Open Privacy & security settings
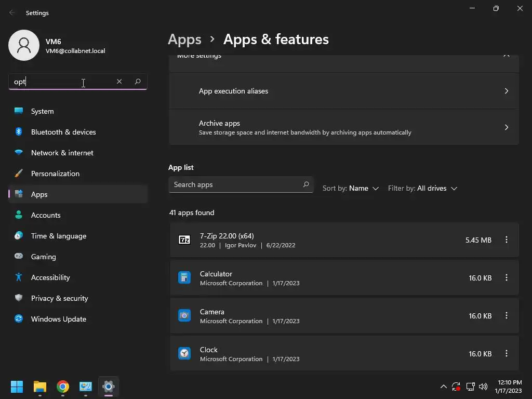Image resolution: width=532 pixels, height=399 pixels. [59, 298]
